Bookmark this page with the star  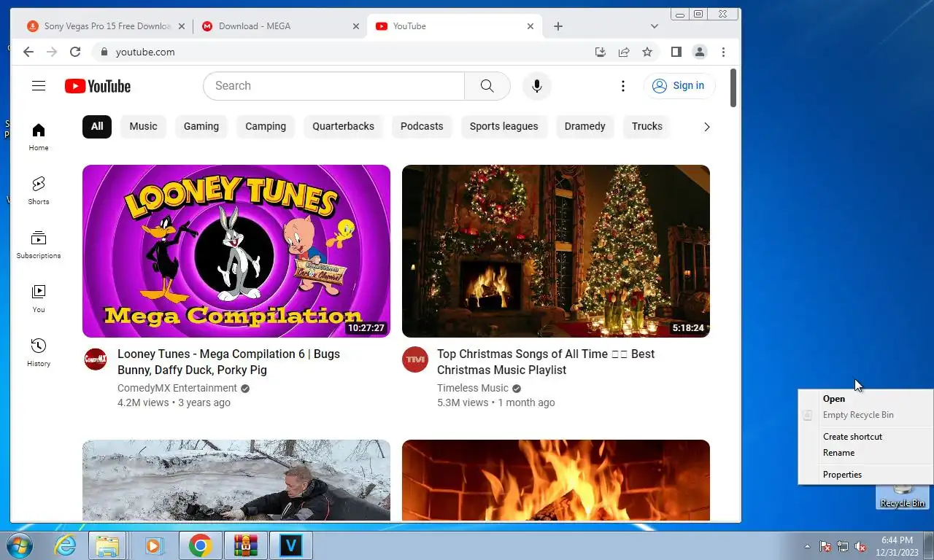[647, 52]
